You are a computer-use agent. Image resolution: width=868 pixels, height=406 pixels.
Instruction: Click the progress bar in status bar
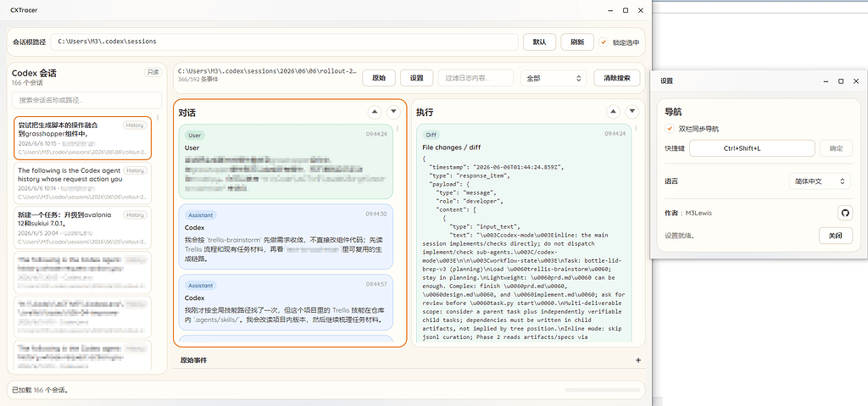601,390
